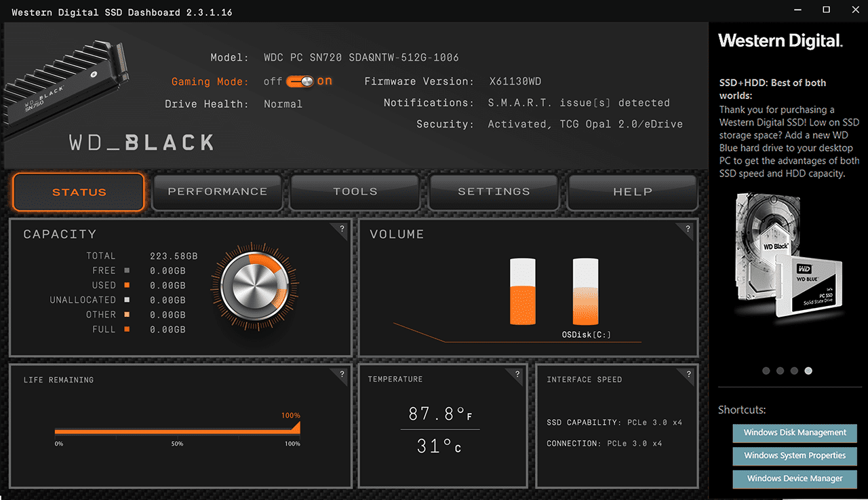Select the first promo carousel dot

point(766,371)
